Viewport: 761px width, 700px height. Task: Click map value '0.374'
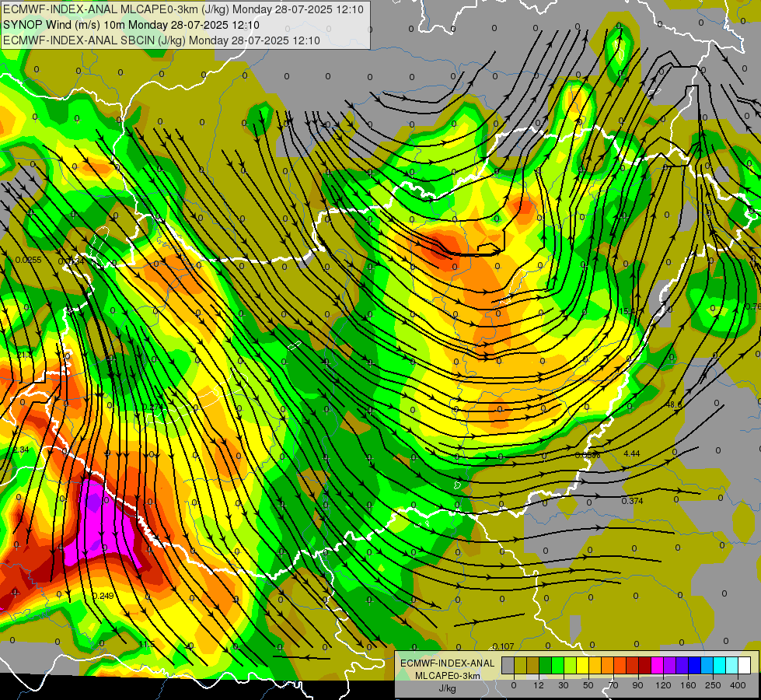633,501
